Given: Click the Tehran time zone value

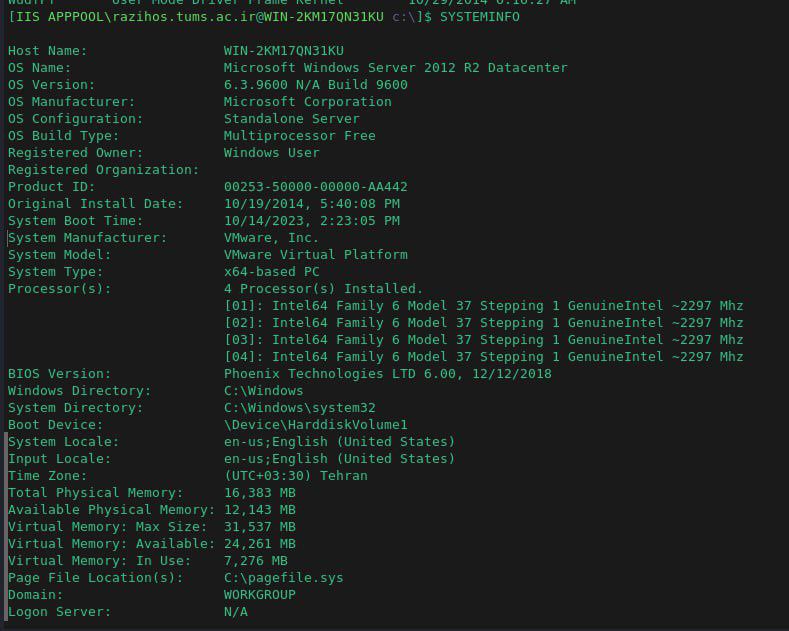Looking at the screenshot, I should [295, 476].
